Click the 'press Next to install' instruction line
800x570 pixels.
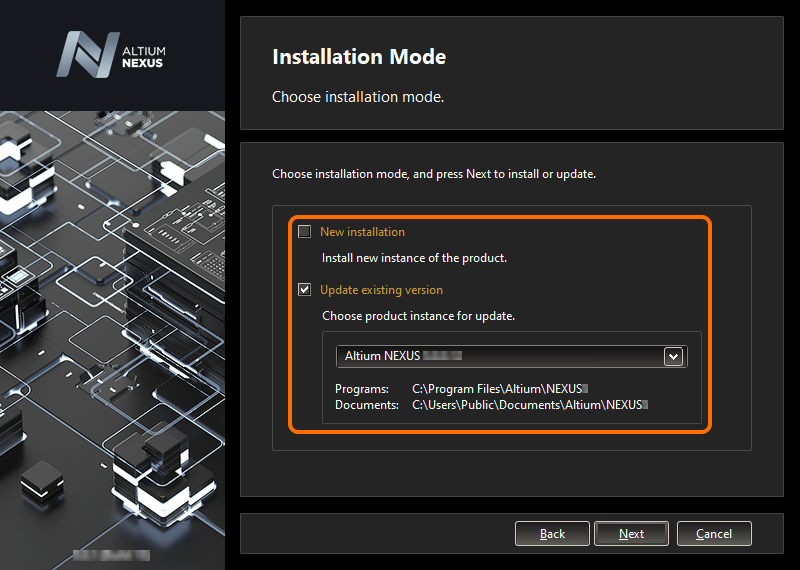[433, 174]
